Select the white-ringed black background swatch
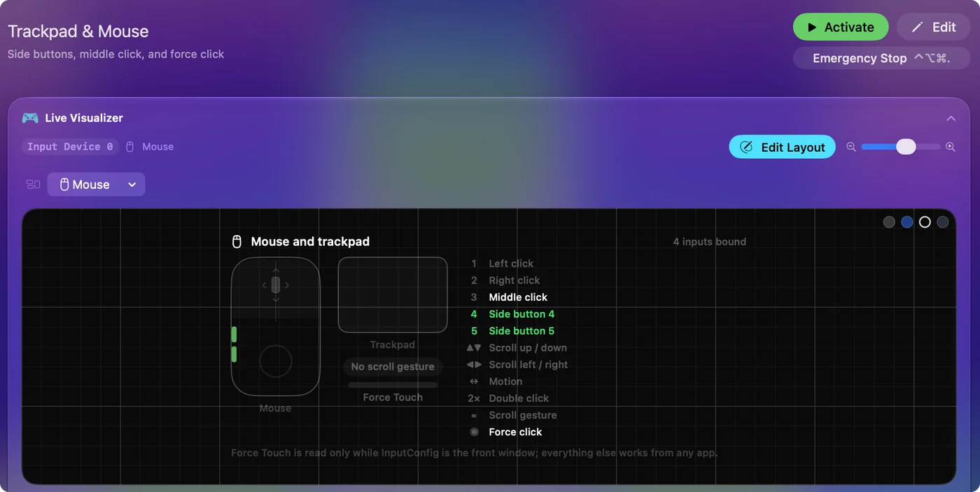The height and width of the screenshot is (492, 980). pos(925,222)
